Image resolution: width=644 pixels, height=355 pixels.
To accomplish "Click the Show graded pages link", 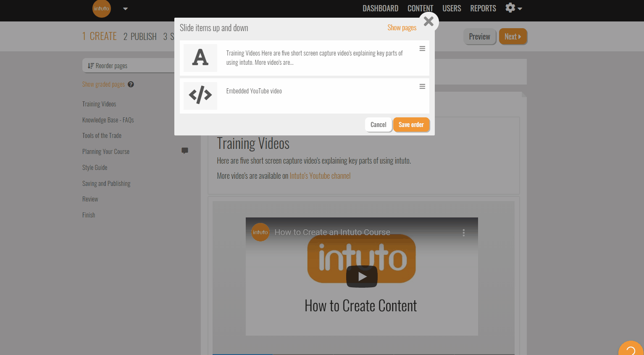I will (x=103, y=84).
